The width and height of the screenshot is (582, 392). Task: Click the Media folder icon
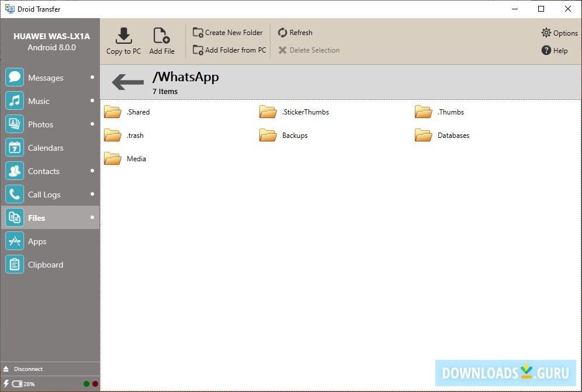113,158
